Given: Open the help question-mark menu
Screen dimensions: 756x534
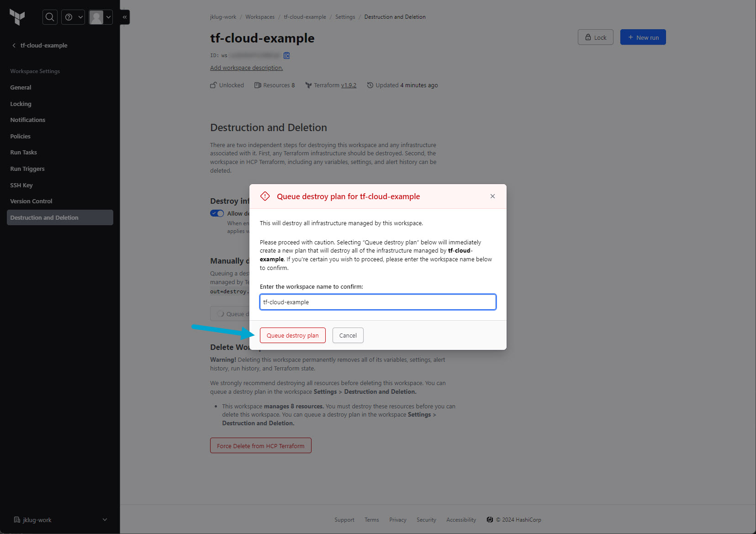Looking at the screenshot, I should coord(74,17).
